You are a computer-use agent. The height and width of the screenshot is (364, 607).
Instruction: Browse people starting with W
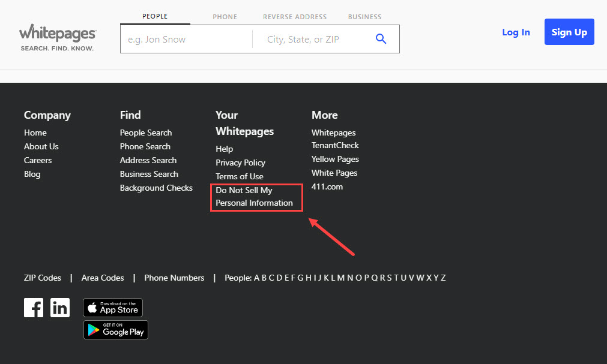pyautogui.click(x=420, y=278)
